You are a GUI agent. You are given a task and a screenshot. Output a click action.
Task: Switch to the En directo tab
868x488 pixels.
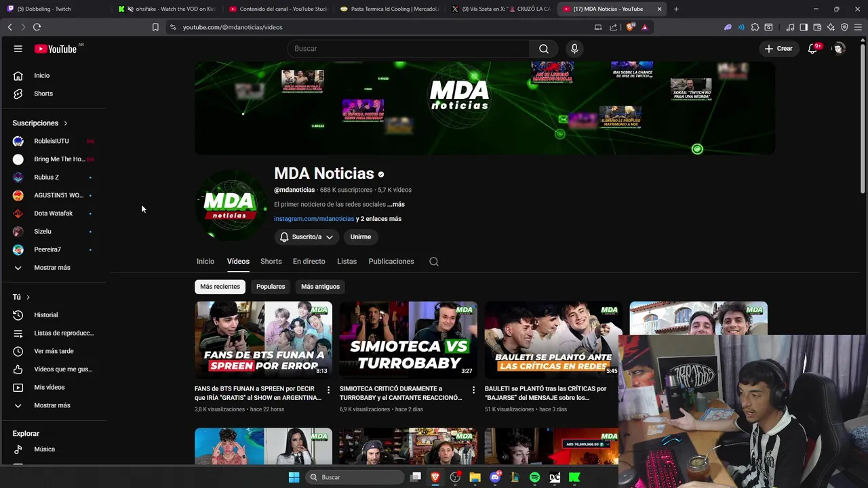click(x=309, y=262)
